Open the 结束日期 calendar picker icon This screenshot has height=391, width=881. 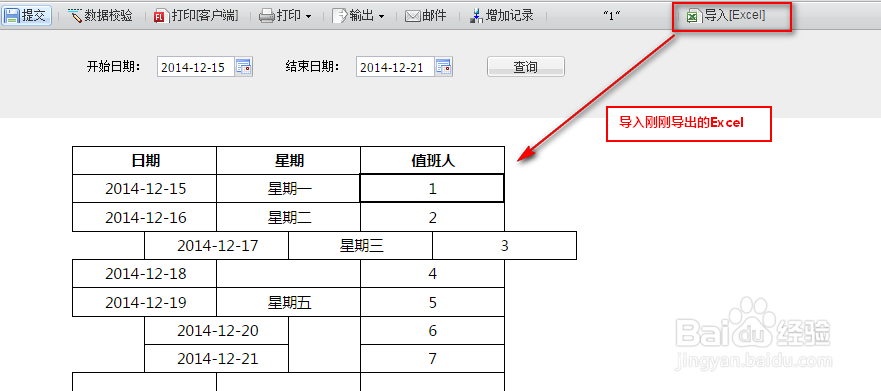tap(444, 67)
